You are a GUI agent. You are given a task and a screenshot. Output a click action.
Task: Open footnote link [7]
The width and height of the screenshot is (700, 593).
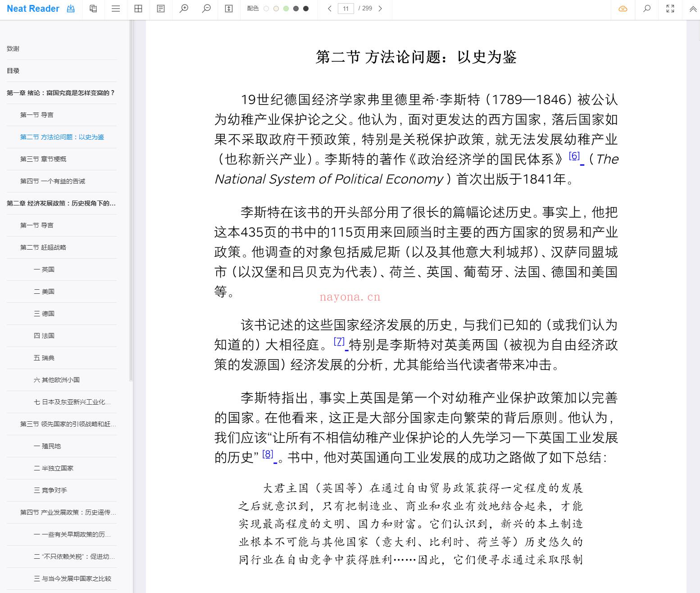(339, 342)
